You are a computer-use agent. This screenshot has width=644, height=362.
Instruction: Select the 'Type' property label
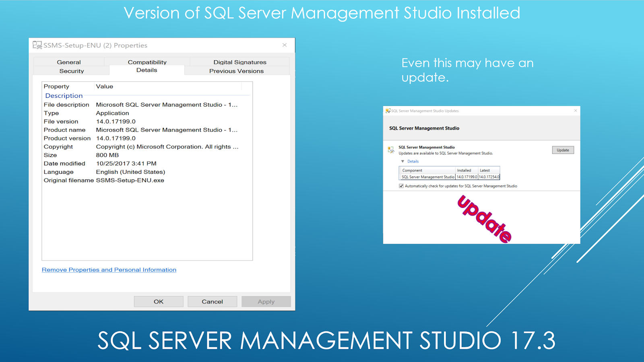[x=51, y=113]
